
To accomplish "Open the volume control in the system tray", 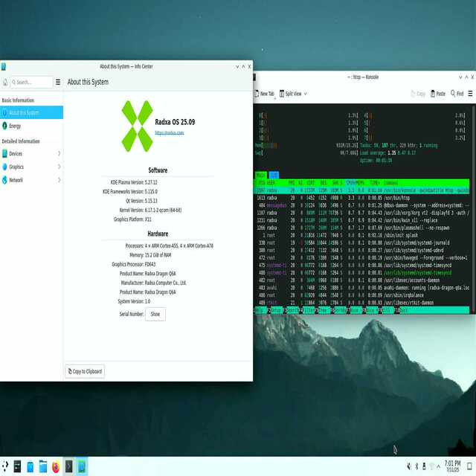I will pos(409,466).
